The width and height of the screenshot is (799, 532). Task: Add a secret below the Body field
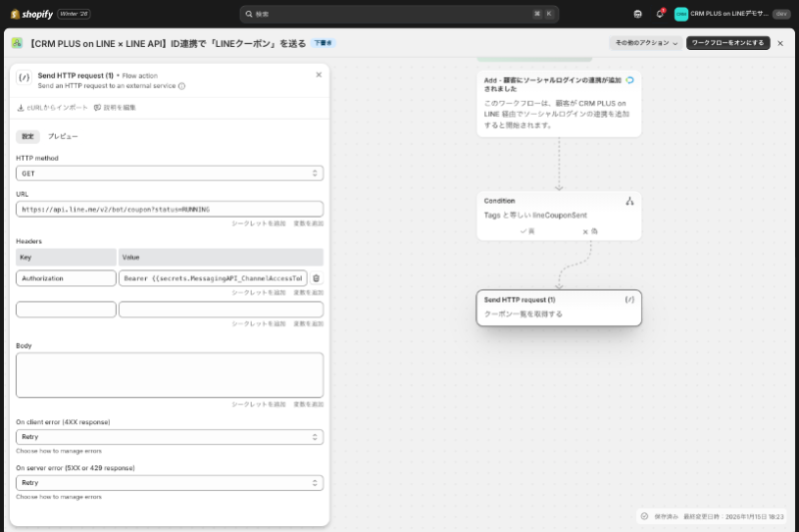tap(259, 404)
